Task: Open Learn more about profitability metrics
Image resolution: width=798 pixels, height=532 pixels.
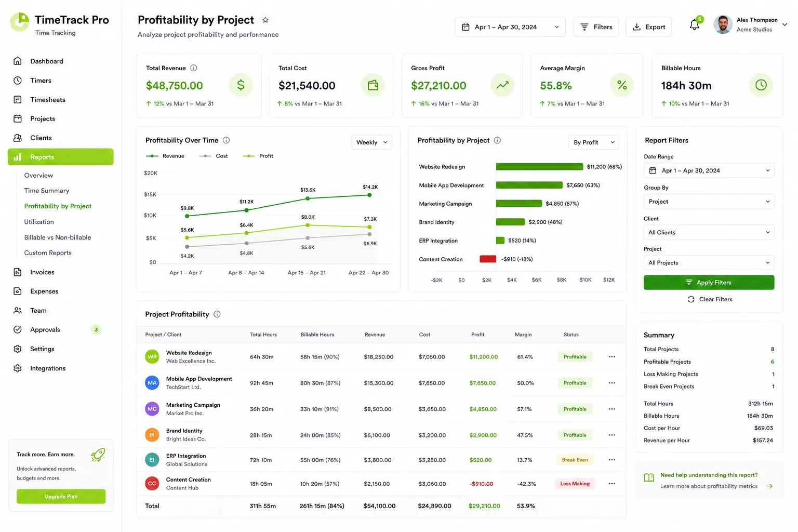Action: (709, 486)
